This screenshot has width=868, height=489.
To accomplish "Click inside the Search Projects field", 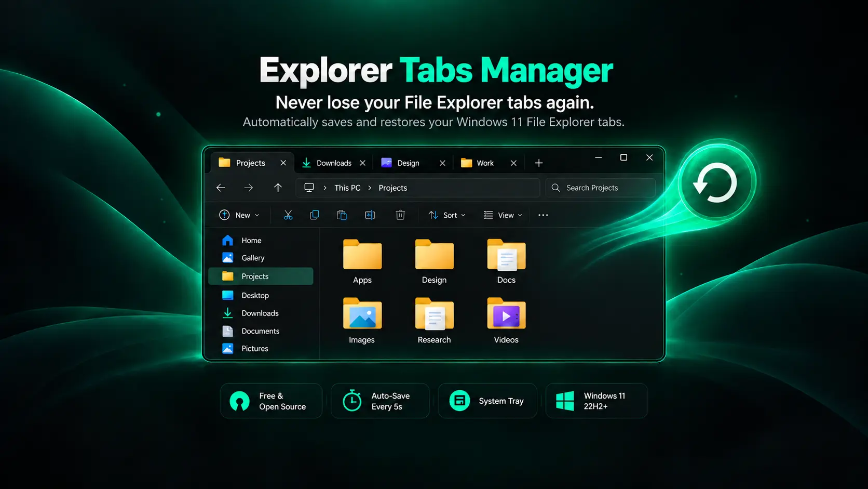I will (x=601, y=188).
